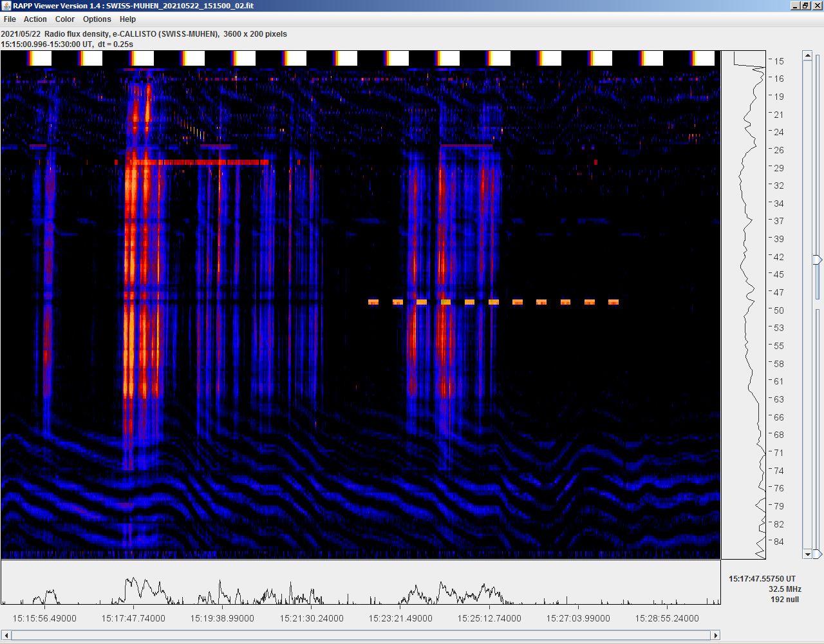Click time label 15:25:12.74000
This screenshot has height=644, width=824.
tap(489, 618)
